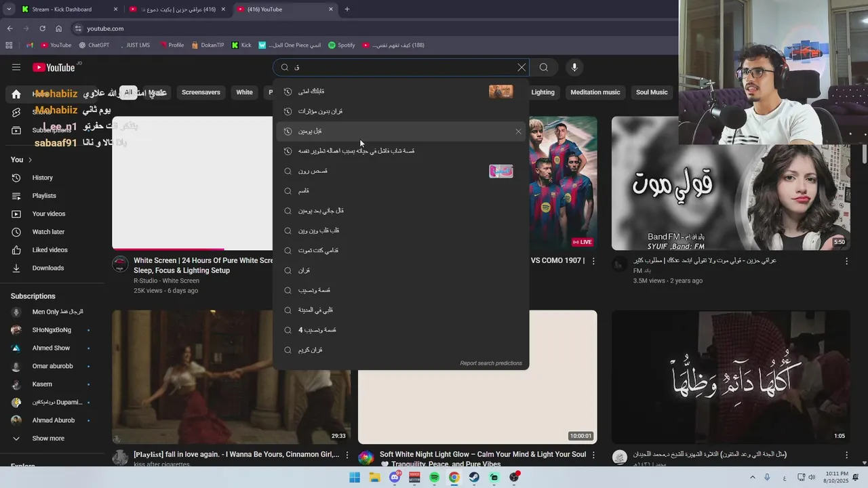Open the ChatGPT bookmark

point(94,45)
